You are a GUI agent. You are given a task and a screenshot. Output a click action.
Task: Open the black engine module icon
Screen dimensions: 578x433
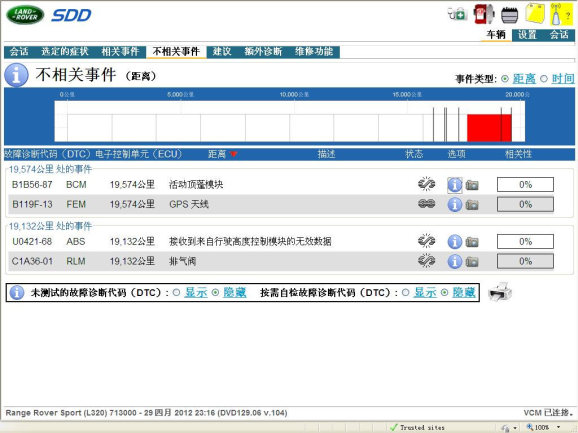(x=509, y=15)
